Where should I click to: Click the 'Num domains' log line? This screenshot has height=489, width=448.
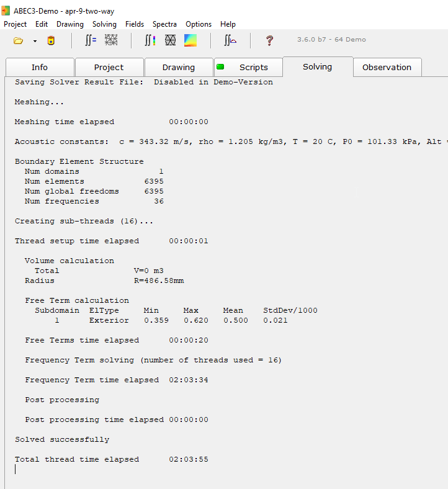click(x=94, y=171)
